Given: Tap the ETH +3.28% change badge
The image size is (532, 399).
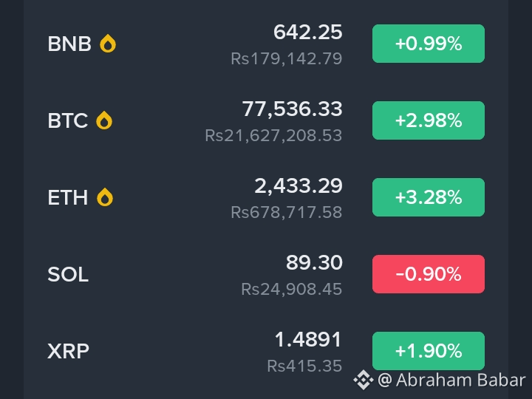Looking at the screenshot, I should 428,197.
